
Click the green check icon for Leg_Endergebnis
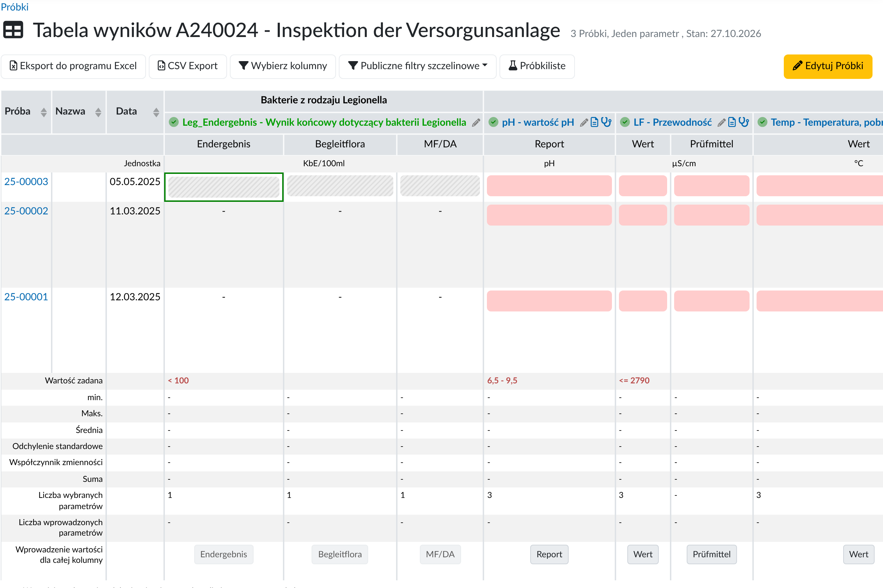tap(174, 122)
